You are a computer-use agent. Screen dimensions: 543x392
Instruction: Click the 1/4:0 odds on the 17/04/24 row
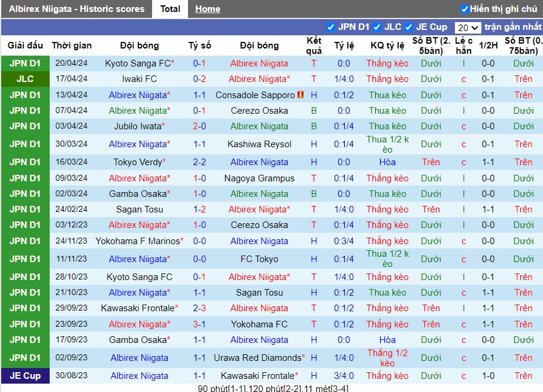point(344,79)
